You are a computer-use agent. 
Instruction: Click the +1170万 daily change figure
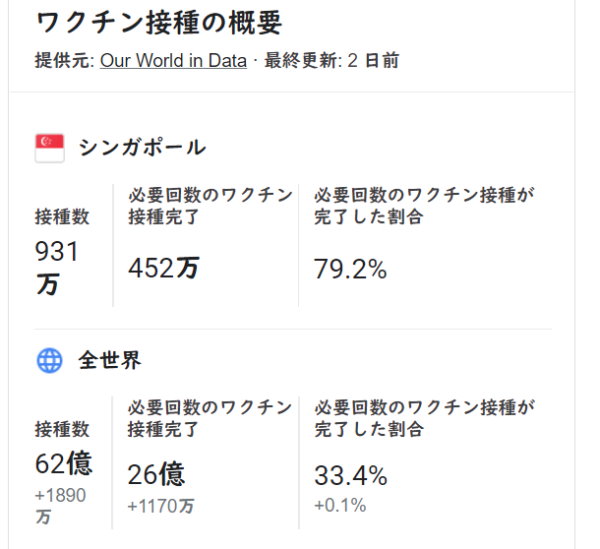pos(161,506)
